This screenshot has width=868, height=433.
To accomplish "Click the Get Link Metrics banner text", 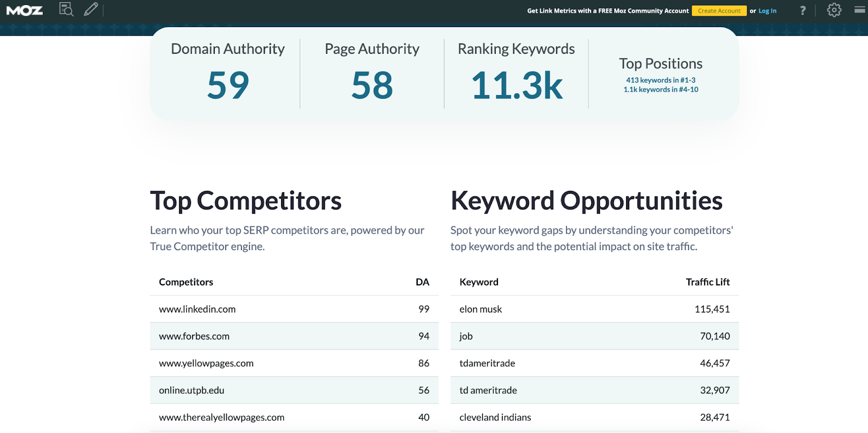I will coord(608,11).
